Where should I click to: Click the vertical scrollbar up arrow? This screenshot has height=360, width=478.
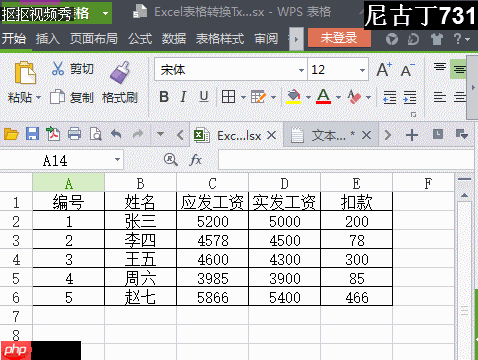pos(464,195)
